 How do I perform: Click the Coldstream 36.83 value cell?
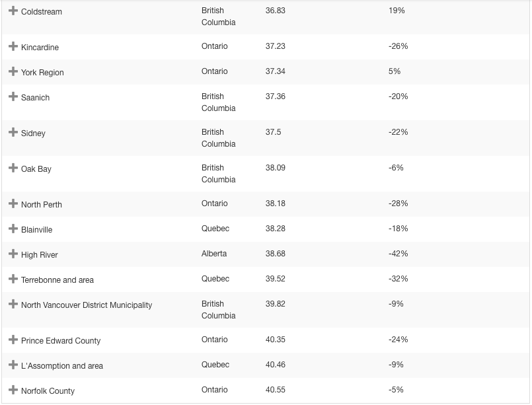click(x=276, y=11)
